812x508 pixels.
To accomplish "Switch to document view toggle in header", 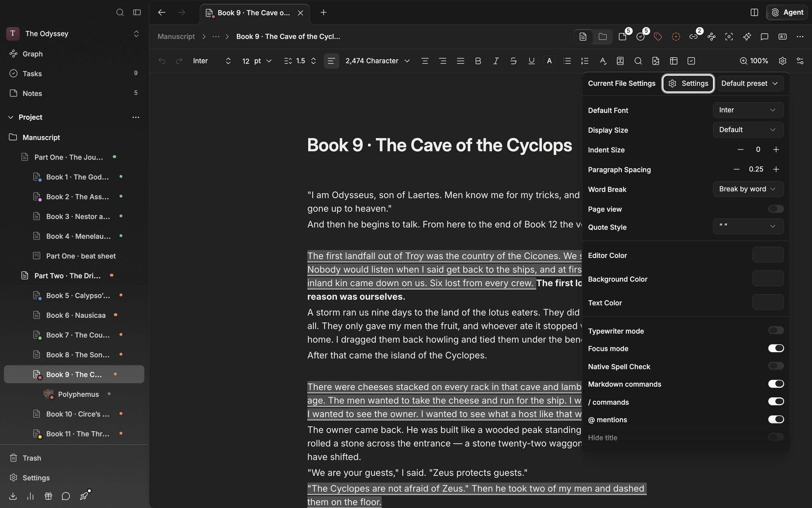I will 583,36.
